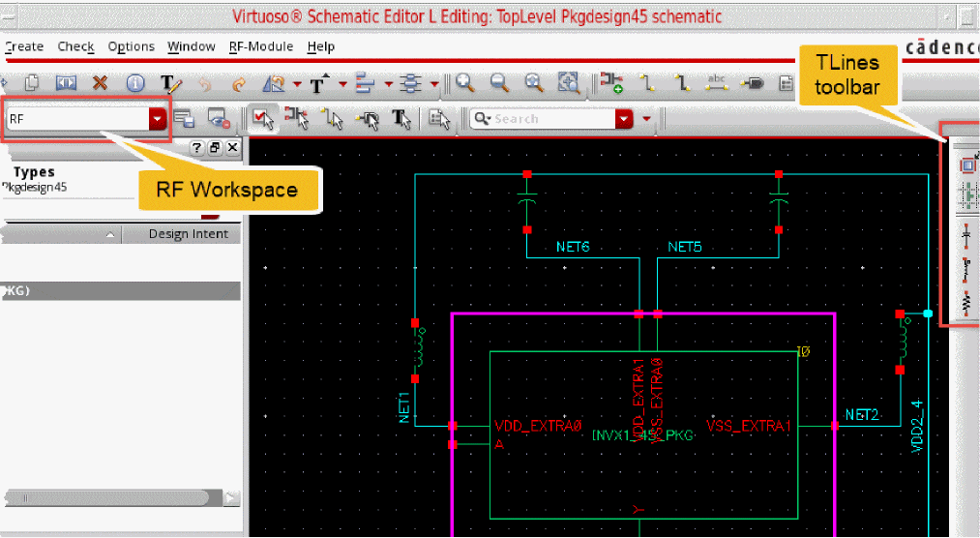Click the panel help question mark button

coord(196,147)
